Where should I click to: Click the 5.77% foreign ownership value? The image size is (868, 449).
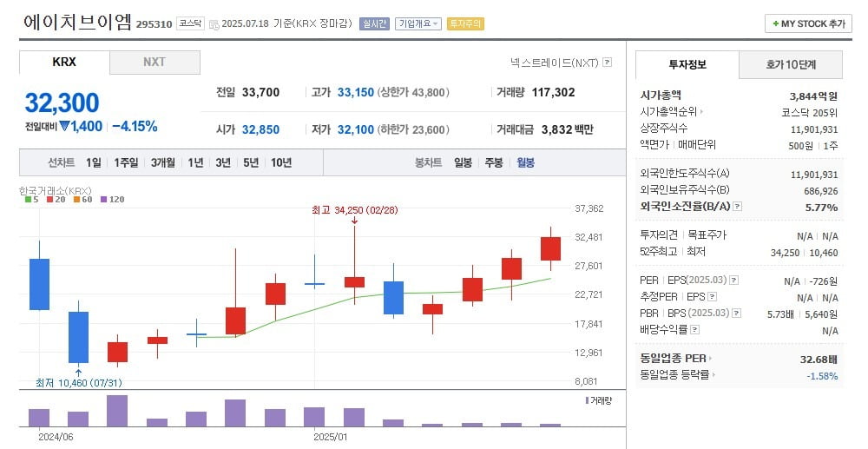tap(821, 208)
